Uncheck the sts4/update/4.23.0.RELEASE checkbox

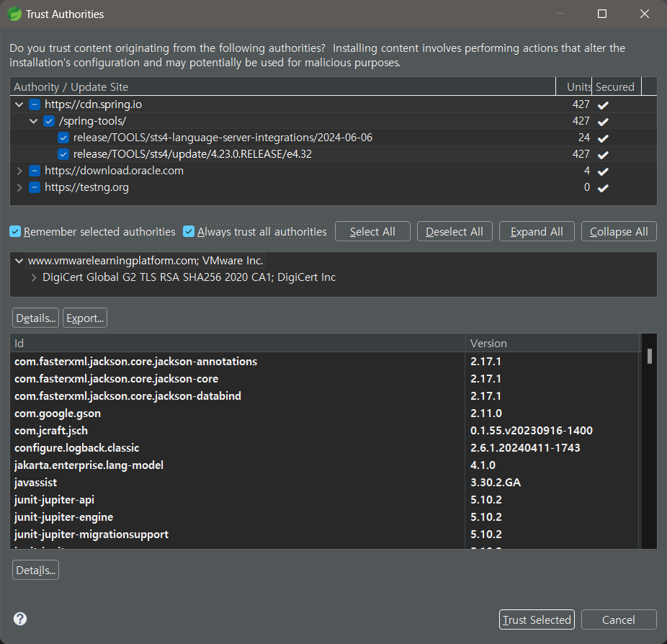(x=63, y=154)
